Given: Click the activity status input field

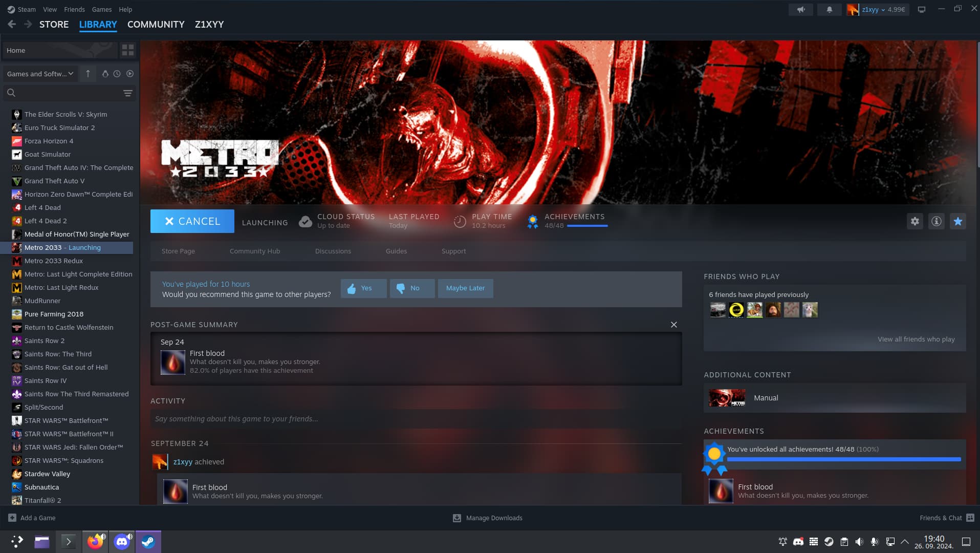Looking at the screenshot, I should [416, 419].
